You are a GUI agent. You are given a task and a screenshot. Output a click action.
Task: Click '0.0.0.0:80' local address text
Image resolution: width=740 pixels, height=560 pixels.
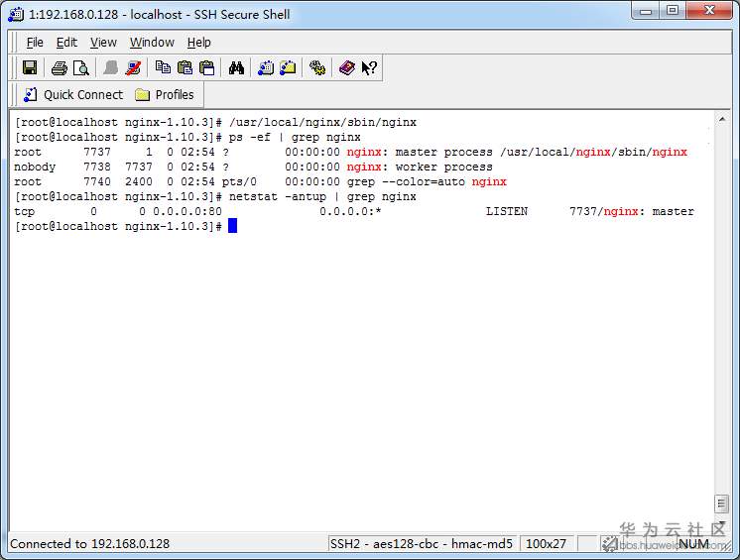187,212
